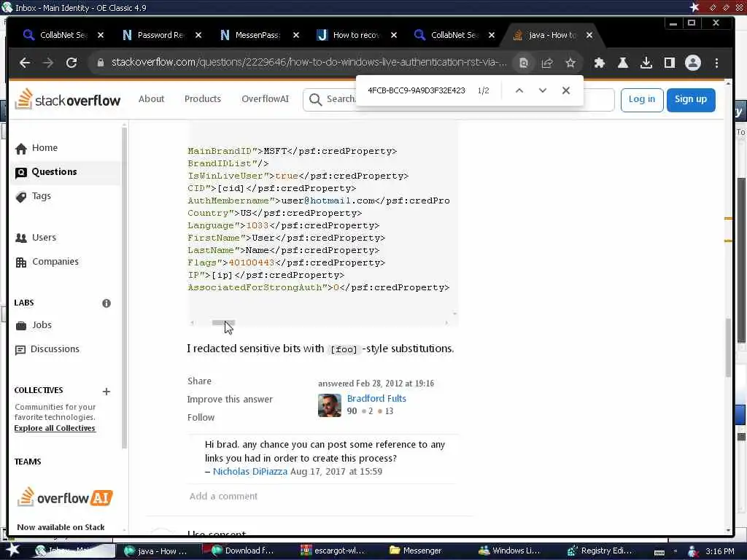The width and height of the screenshot is (747, 560).
Task: Click the taskbar clock showing 3:16 PM
Action: tap(720, 551)
